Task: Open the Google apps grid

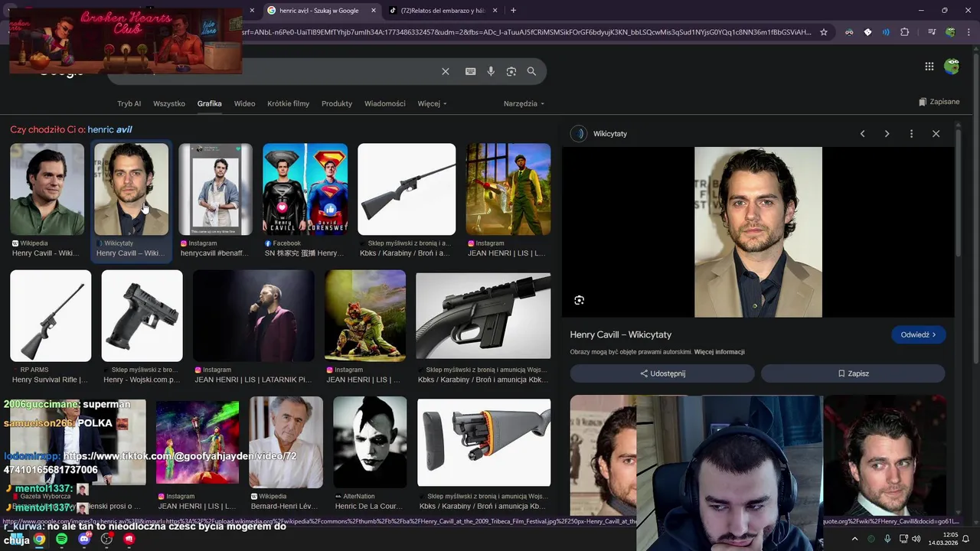Action: click(x=929, y=67)
